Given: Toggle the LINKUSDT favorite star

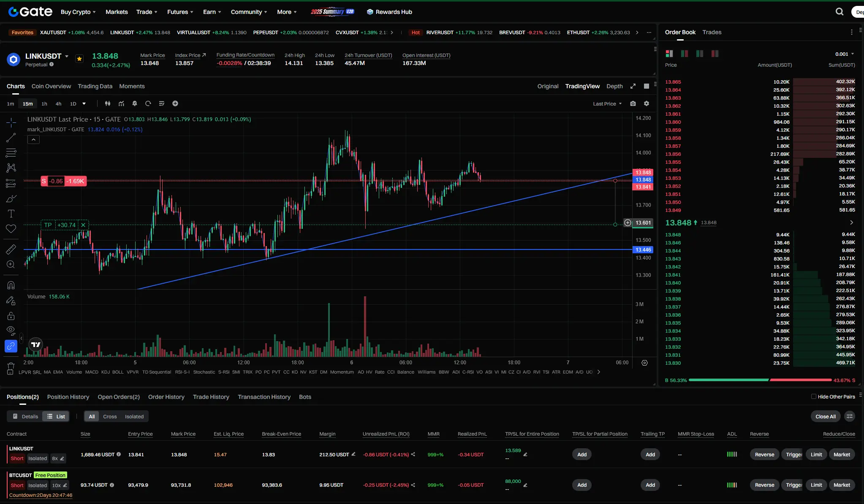Looking at the screenshot, I should pos(79,59).
